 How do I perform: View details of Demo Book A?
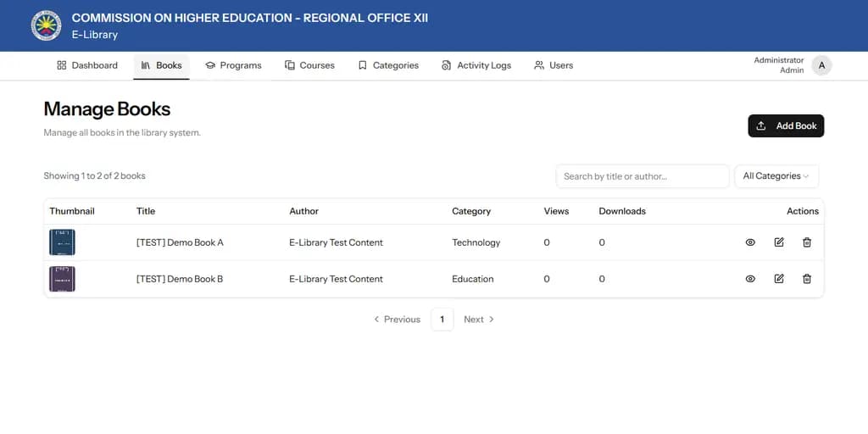[x=750, y=242]
